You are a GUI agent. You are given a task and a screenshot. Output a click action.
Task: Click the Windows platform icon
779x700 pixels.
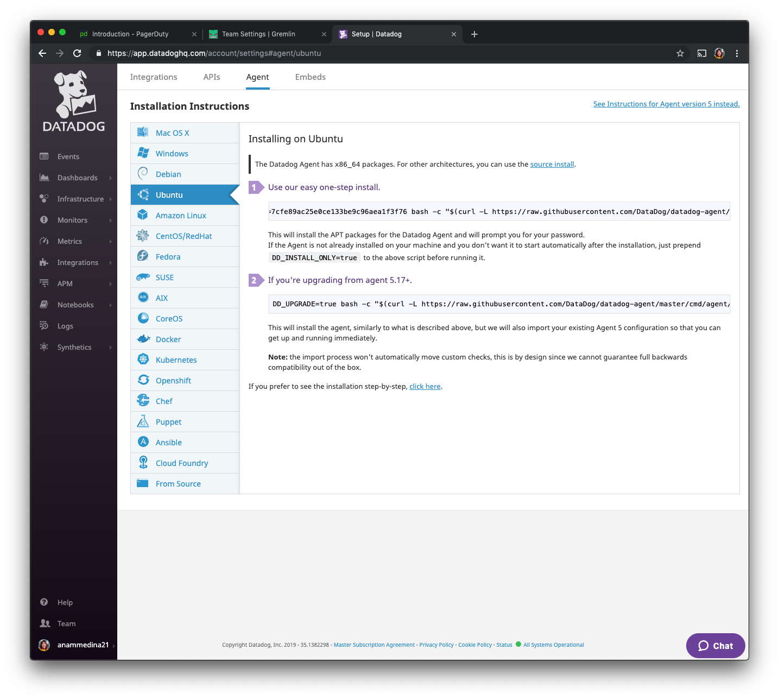[143, 153]
